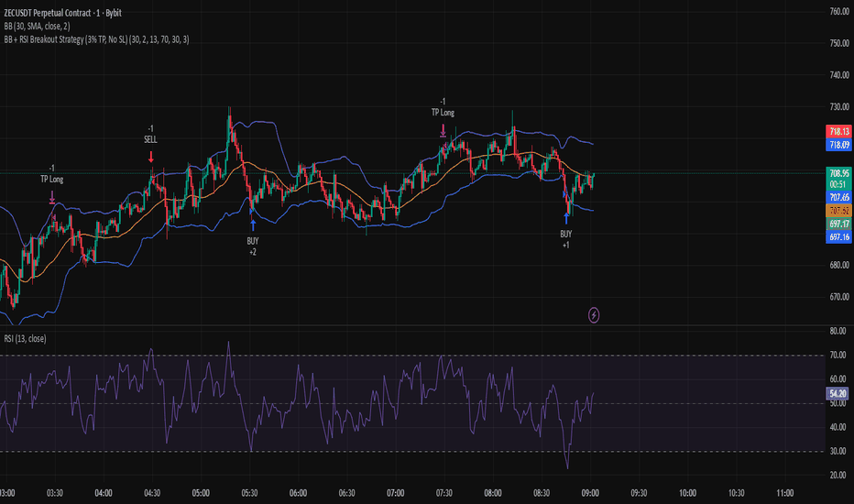Viewport: 854px width, 504px height.
Task: Click the red SELL arrow marker
Action: [151, 159]
